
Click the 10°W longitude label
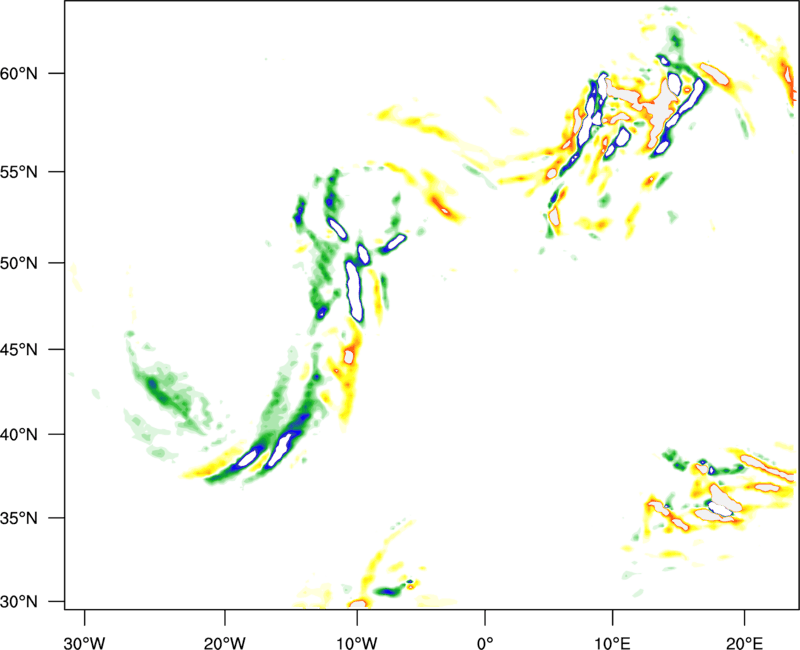tap(357, 643)
